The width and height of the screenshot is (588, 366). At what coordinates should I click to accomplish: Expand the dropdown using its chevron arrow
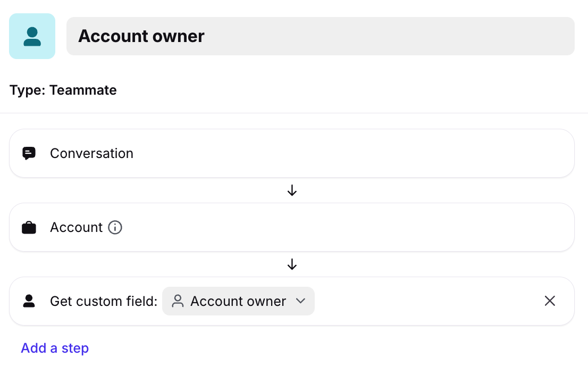tap(300, 301)
